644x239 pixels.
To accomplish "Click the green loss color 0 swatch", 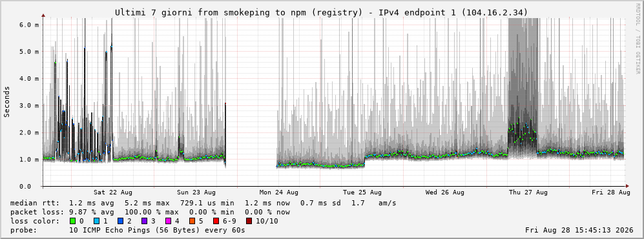I will (x=73, y=221).
